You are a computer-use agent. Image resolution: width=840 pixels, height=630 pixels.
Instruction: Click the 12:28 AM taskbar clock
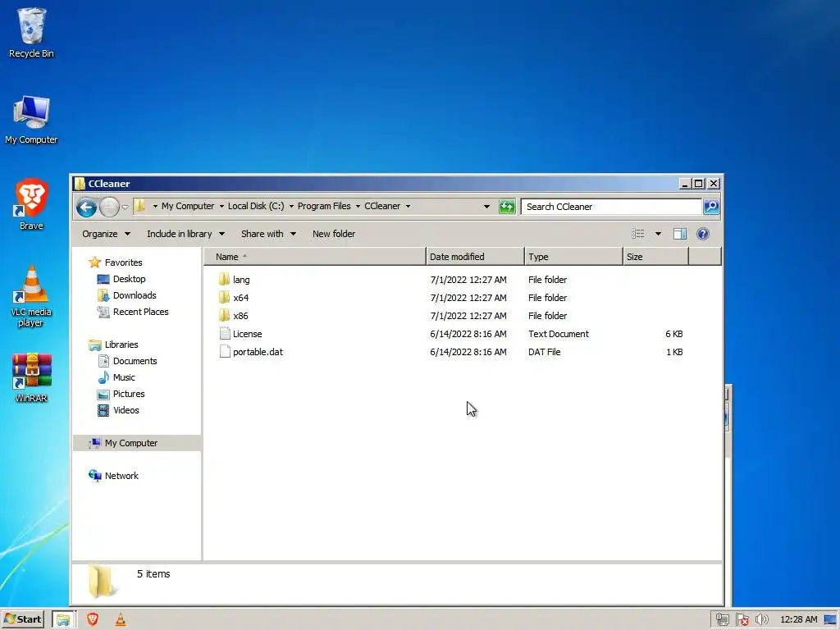pos(799,619)
